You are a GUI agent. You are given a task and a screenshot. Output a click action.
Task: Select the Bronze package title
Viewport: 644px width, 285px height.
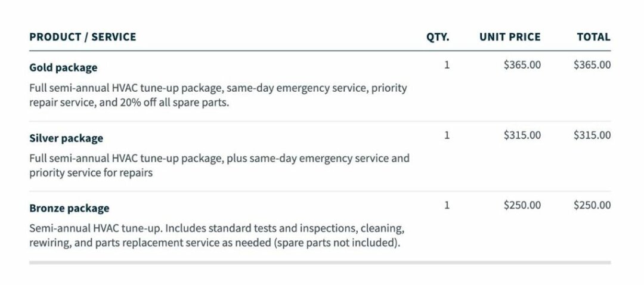pyautogui.click(x=69, y=209)
